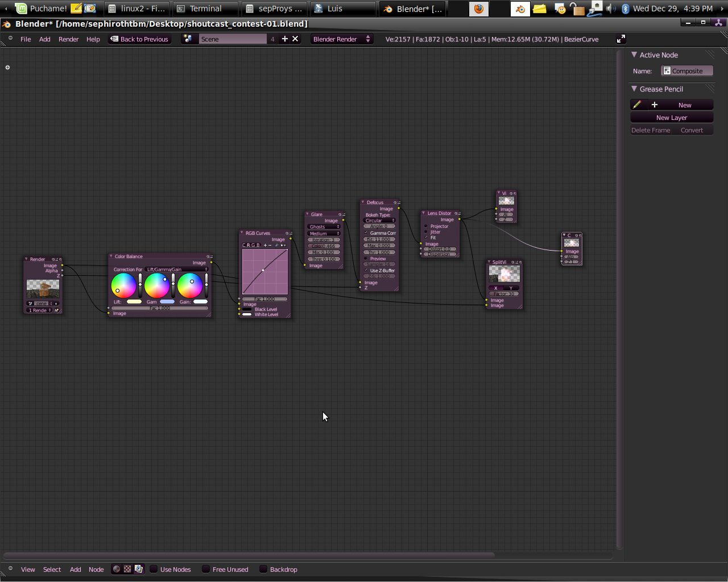
Task: Enable the Backdrop checkbox
Action: pyautogui.click(x=263, y=569)
